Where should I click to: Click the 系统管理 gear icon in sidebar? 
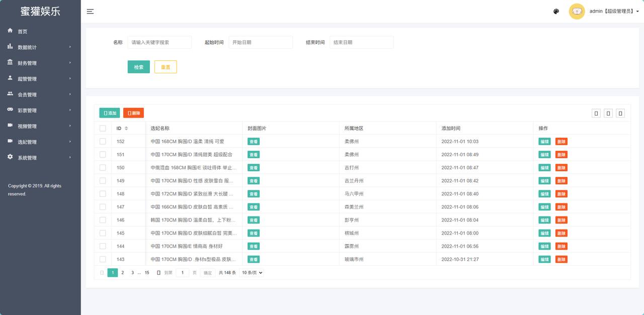point(10,157)
